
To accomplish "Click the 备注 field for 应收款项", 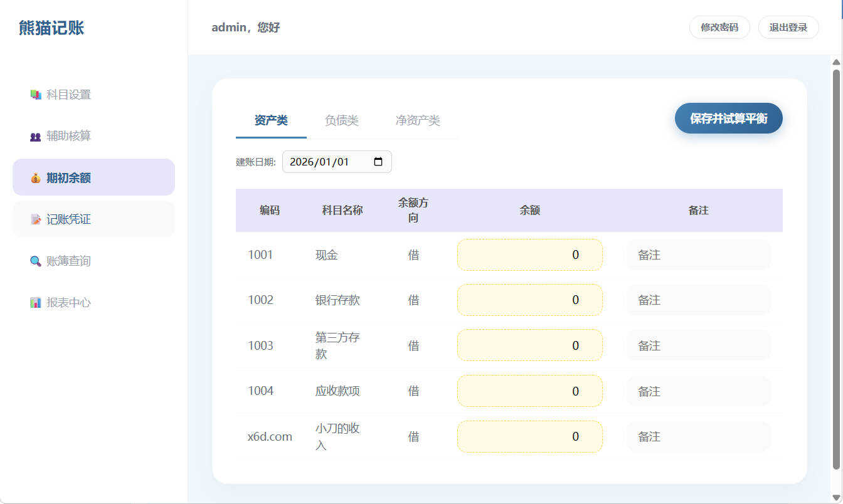I will coord(698,391).
